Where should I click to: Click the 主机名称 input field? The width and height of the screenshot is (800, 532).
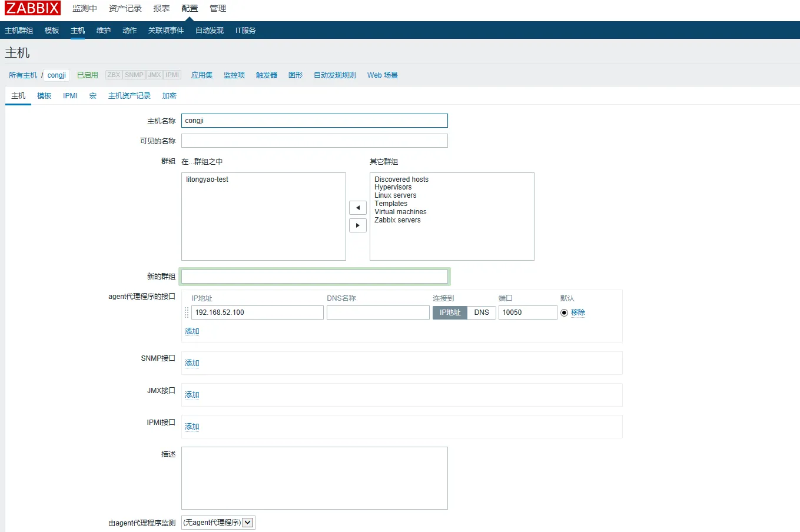click(x=314, y=121)
